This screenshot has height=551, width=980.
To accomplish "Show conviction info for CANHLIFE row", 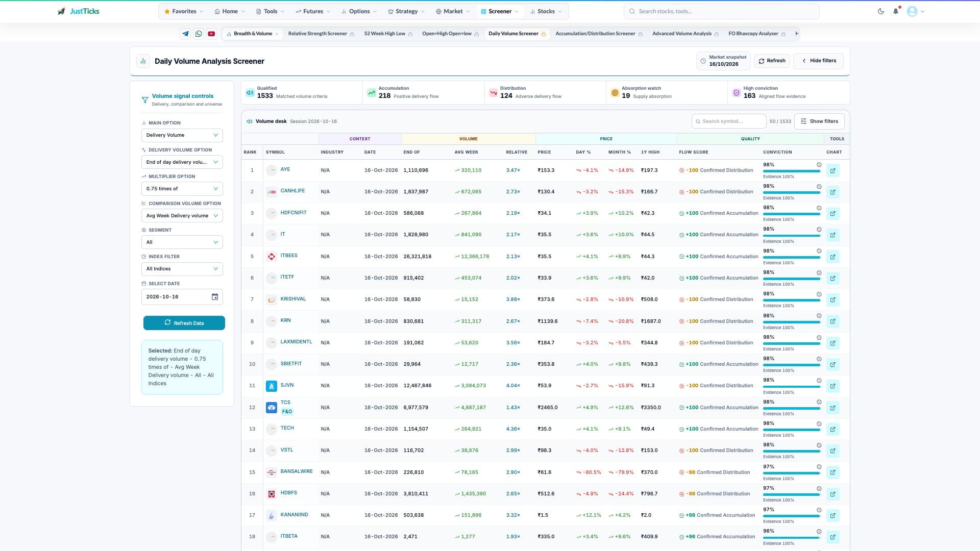I will 819,186.
